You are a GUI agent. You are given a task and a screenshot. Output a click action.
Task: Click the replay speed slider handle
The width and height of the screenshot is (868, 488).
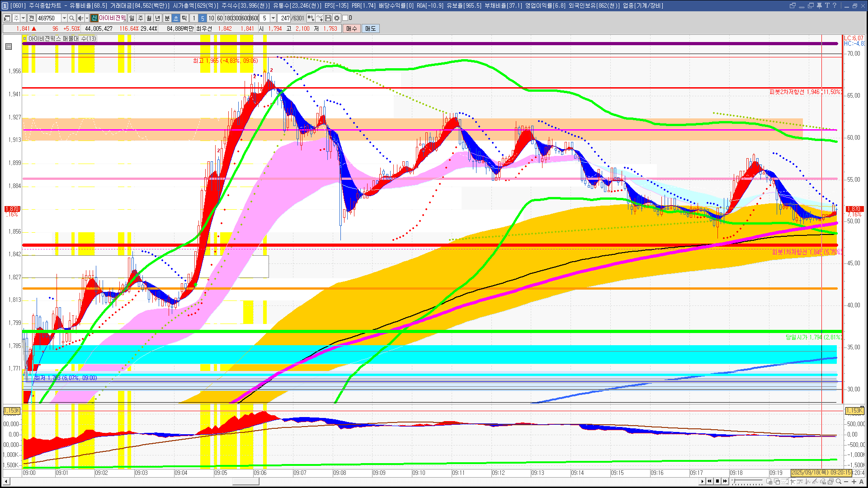tap(734, 481)
